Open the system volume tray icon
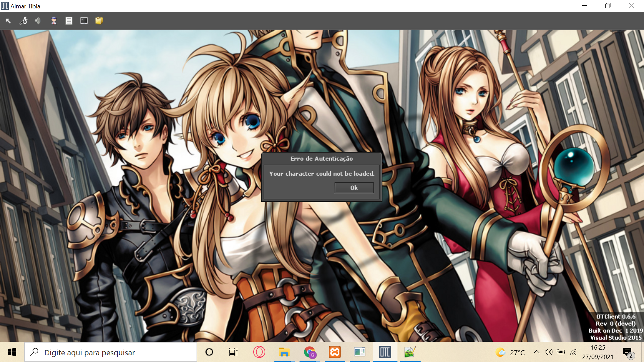Image resolution: width=644 pixels, height=362 pixels. point(548,352)
